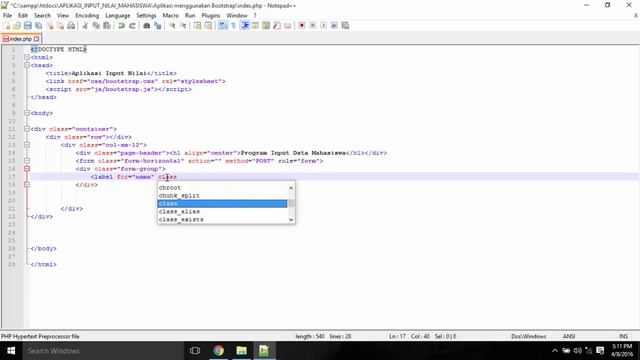Run macro multiple times

coord(334,26)
